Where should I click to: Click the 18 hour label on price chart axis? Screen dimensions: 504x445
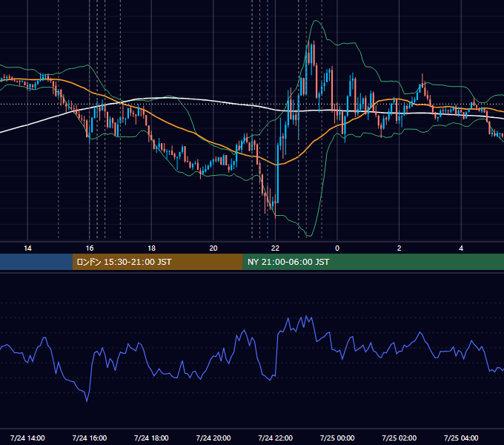pyautogui.click(x=151, y=248)
